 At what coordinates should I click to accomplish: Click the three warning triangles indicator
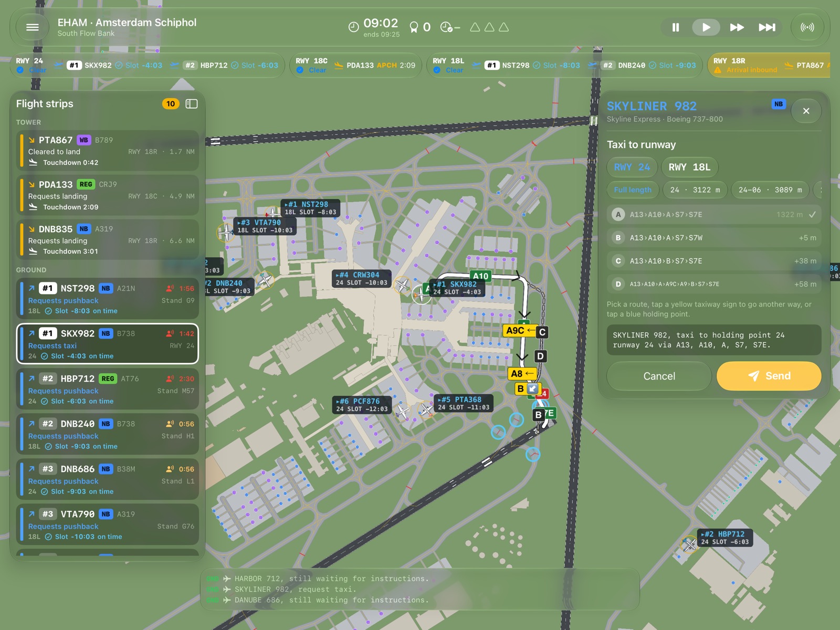[x=489, y=27]
